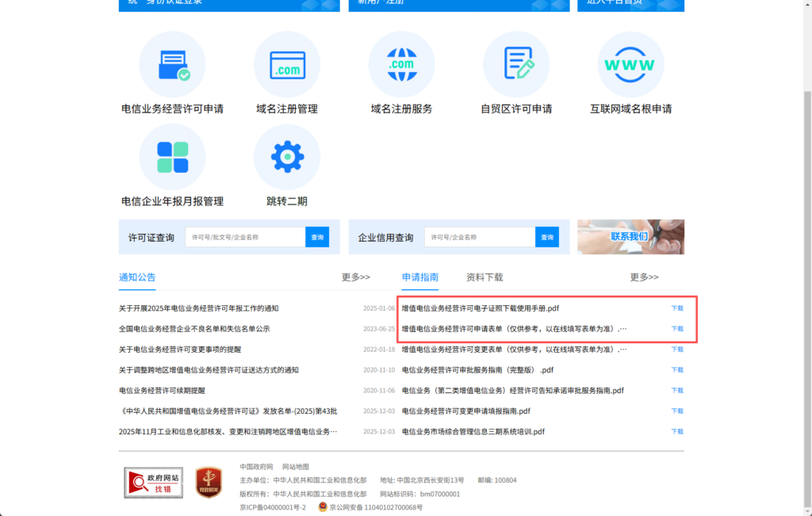Switch to the 资料下载 tab
This screenshot has width=812, height=516.
(x=484, y=277)
